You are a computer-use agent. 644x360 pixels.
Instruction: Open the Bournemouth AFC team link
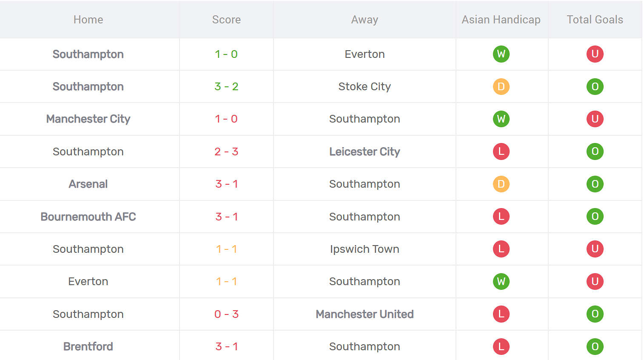pos(88,217)
